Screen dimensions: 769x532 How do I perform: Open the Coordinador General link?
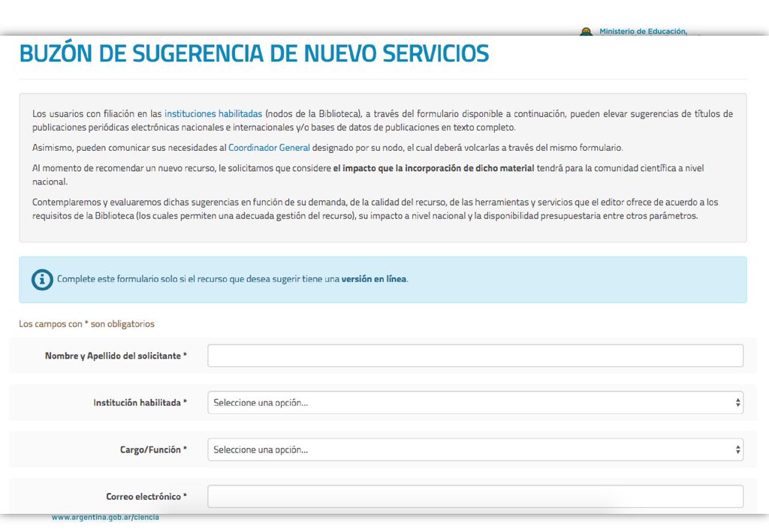pos(269,148)
